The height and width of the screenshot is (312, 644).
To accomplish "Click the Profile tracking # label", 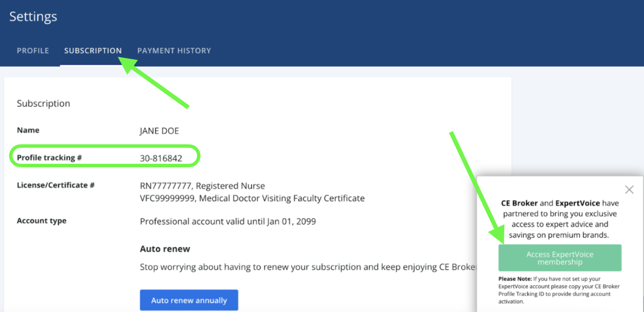I will point(49,158).
